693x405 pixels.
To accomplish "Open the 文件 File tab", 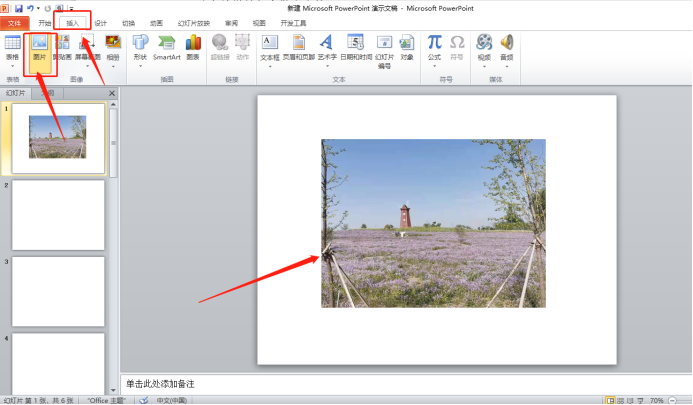I will pos(14,22).
